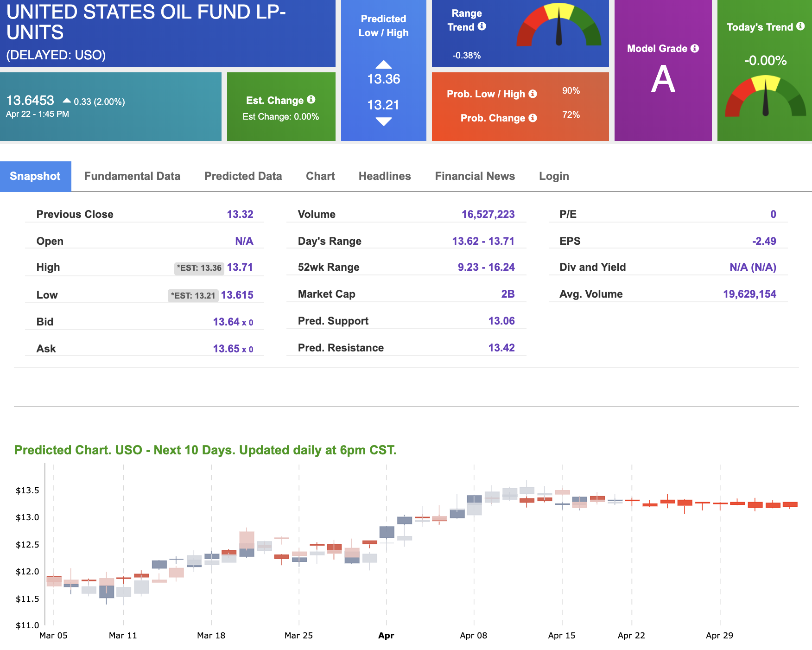Click the Range Trend gauge dial

[559, 25]
